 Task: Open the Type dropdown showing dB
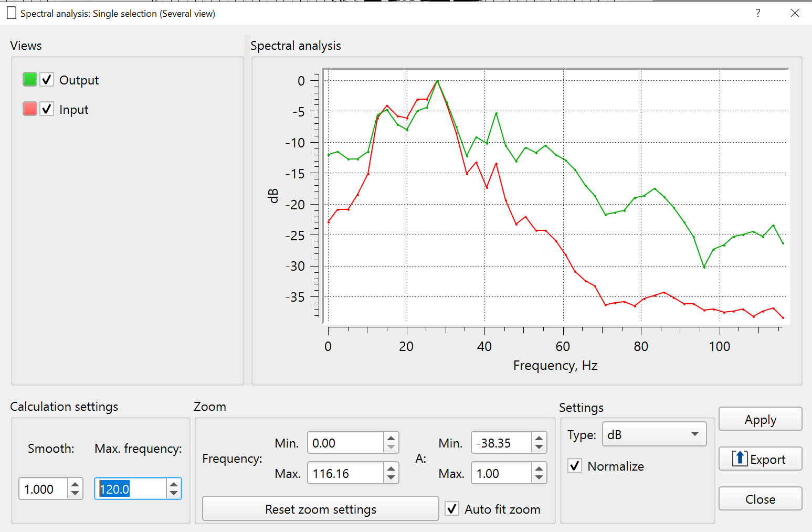(x=653, y=434)
